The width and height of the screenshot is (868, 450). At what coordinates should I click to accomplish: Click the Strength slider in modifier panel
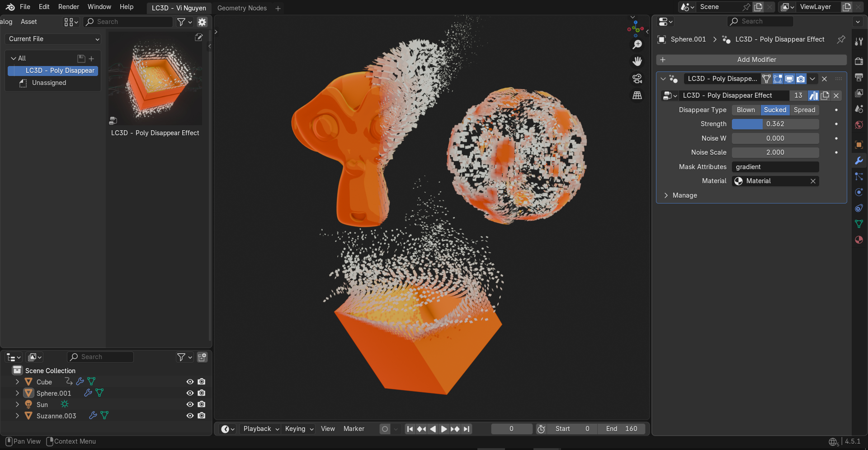775,124
